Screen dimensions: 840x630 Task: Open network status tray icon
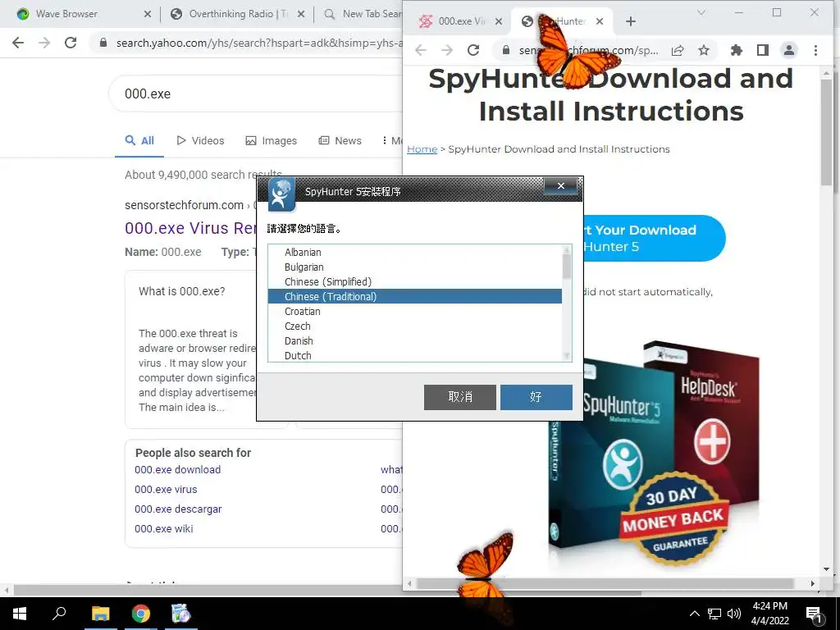714,614
